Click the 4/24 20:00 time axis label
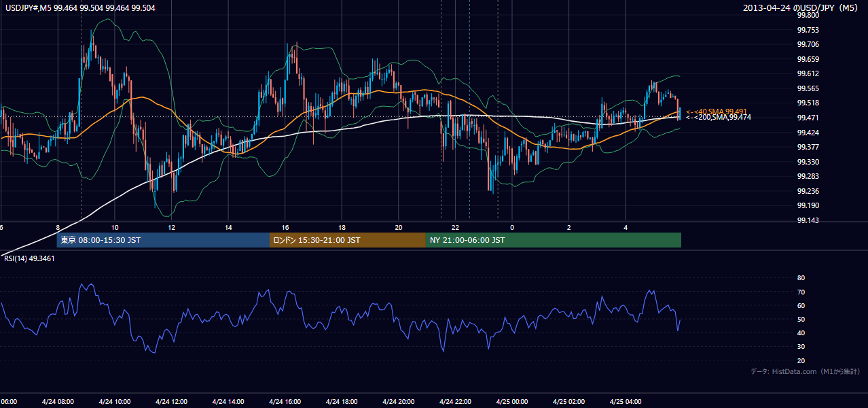Screen dimensions: 868x408 pyautogui.click(x=399, y=402)
